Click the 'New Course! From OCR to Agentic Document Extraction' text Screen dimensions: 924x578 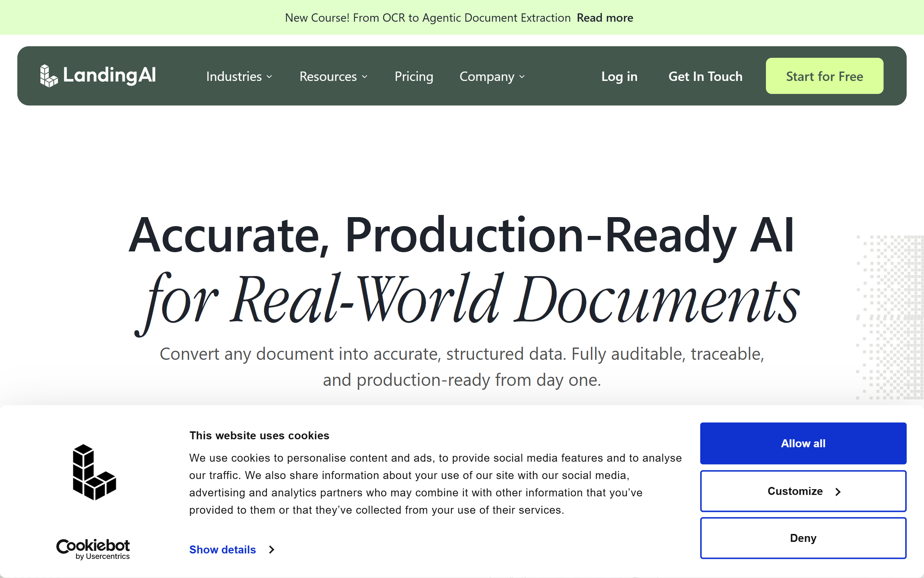(x=428, y=18)
